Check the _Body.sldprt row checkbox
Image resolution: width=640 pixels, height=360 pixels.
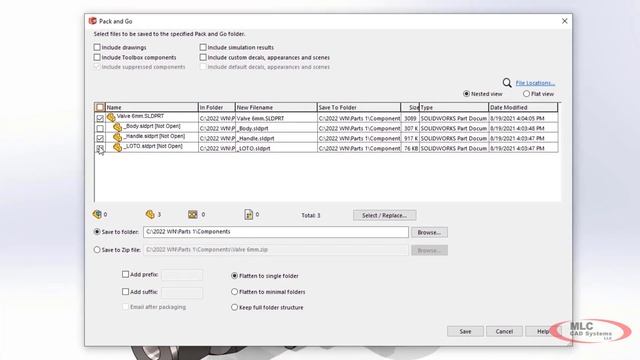coord(100,128)
